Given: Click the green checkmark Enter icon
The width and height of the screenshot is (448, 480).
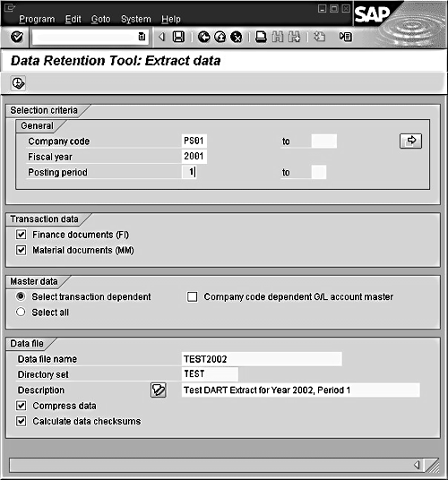Looking at the screenshot, I should [x=17, y=37].
